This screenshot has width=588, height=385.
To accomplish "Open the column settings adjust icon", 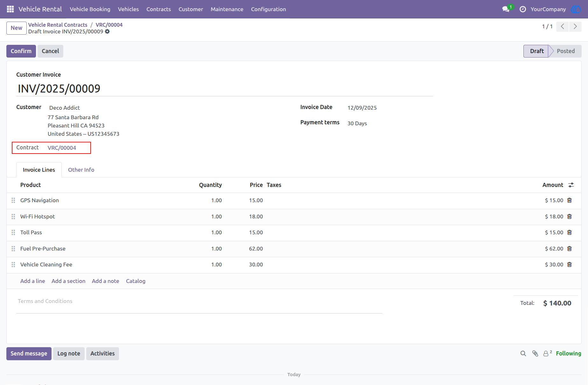I will coord(571,185).
